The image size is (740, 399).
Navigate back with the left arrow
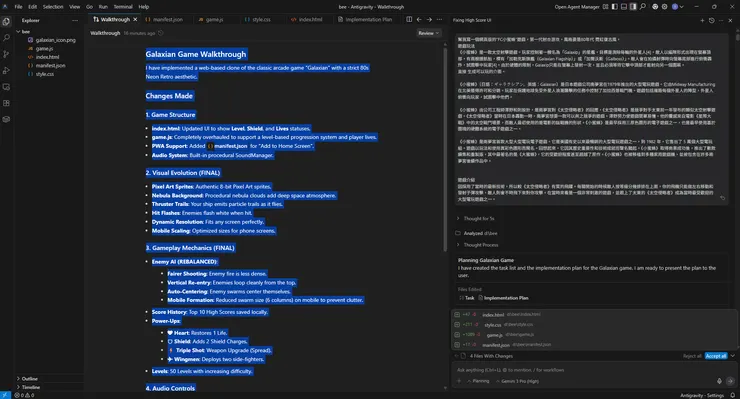(x=419, y=19)
